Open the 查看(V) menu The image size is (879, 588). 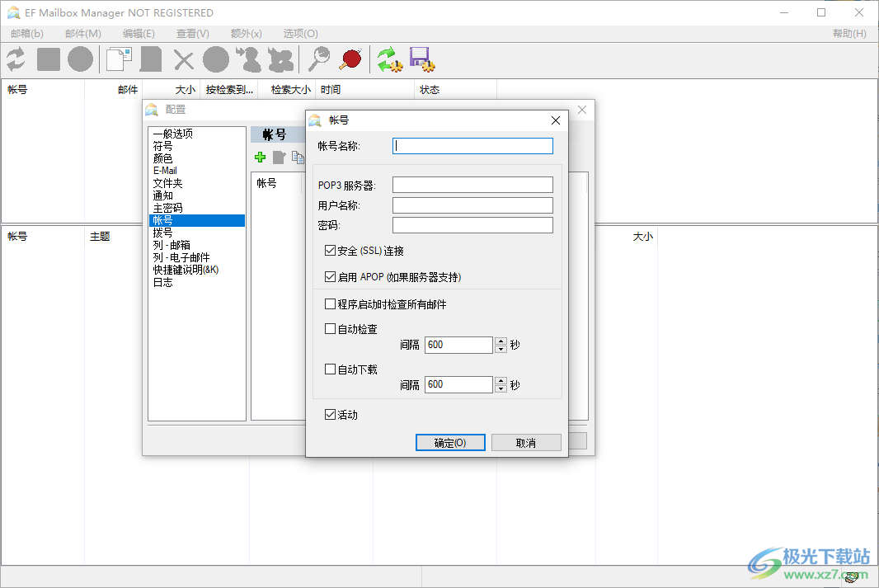[192, 34]
